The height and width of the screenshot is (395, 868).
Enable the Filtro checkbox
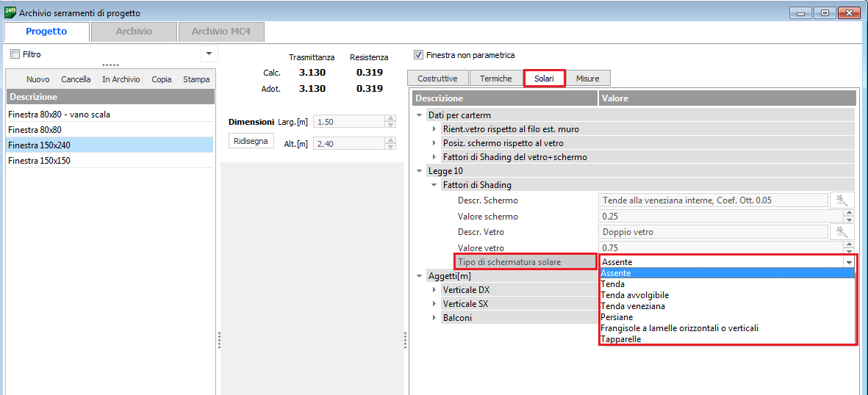pos(15,54)
